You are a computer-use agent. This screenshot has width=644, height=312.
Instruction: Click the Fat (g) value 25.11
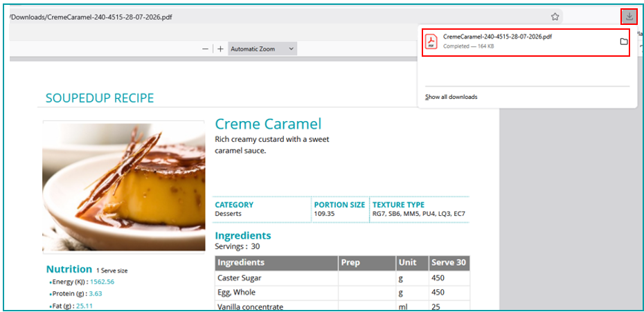(x=84, y=306)
